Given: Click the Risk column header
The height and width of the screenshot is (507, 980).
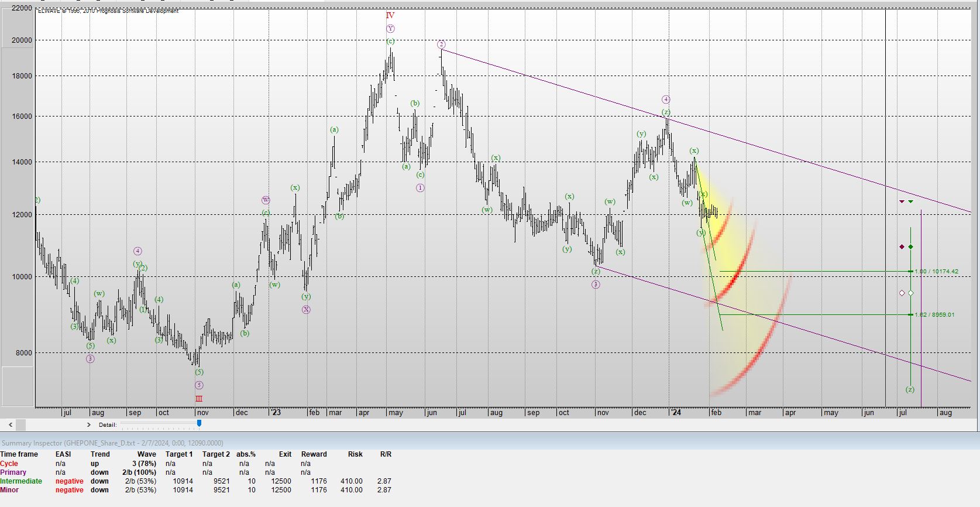Looking at the screenshot, I should click(355, 454).
